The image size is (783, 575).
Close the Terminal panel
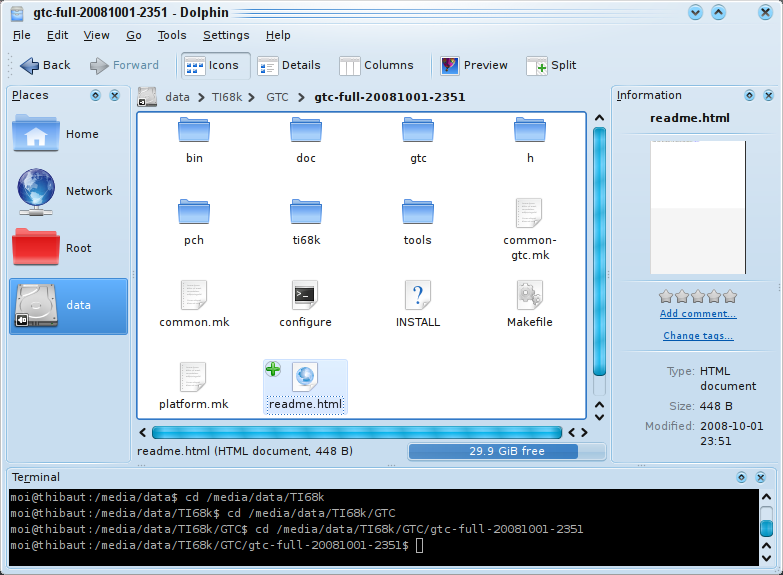pos(761,478)
